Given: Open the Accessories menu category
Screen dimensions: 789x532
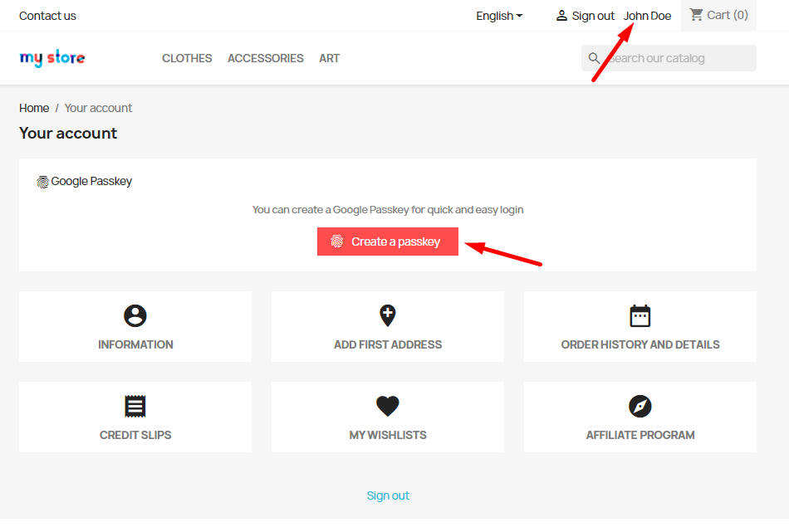Looking at the screenshot, I should click(x=265, y=58).
